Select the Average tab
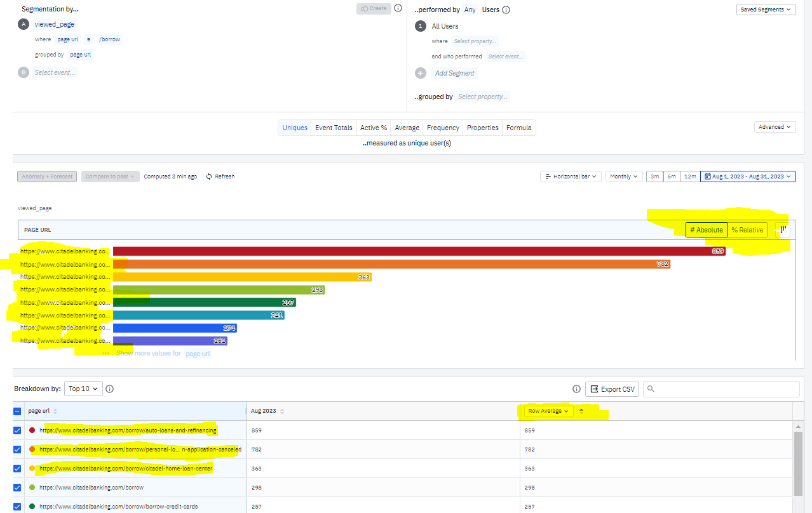Viewport: 812px width, 513px height. [407, 128]
